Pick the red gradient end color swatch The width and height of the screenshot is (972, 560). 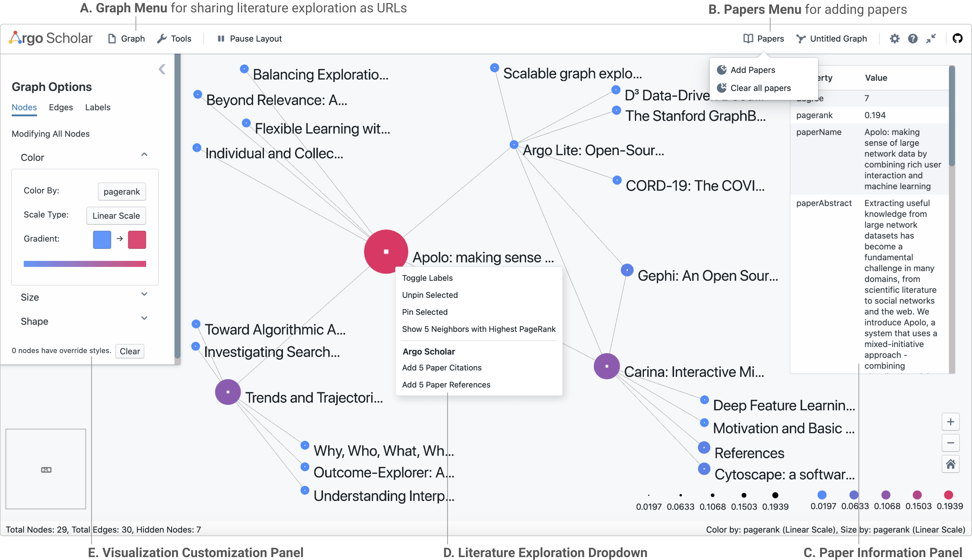click(x=137, y=240)
